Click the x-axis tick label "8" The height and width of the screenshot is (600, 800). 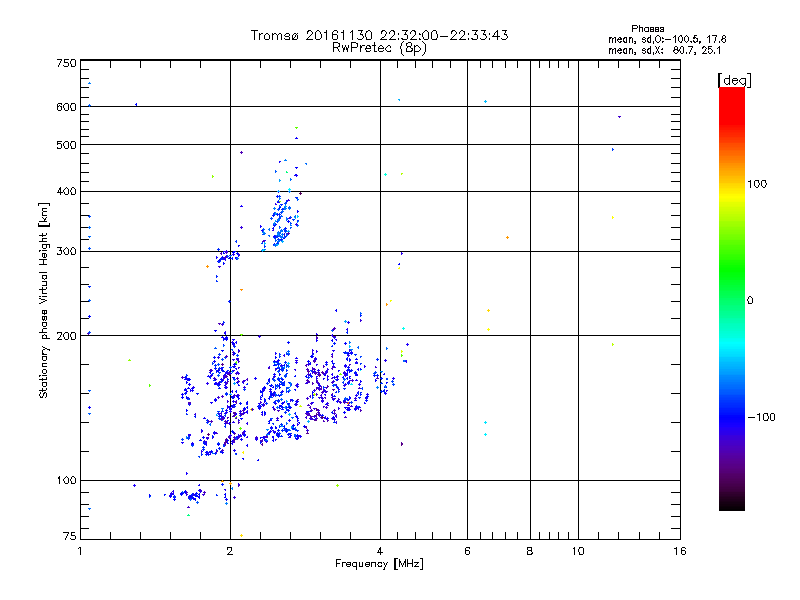530,551
